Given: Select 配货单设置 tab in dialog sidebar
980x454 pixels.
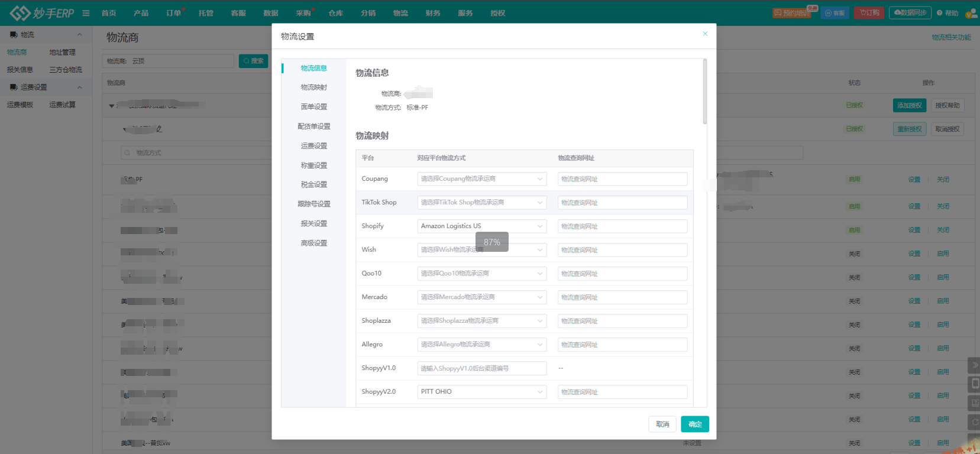Looking at the screenshot, I should [x=313, y=127].
